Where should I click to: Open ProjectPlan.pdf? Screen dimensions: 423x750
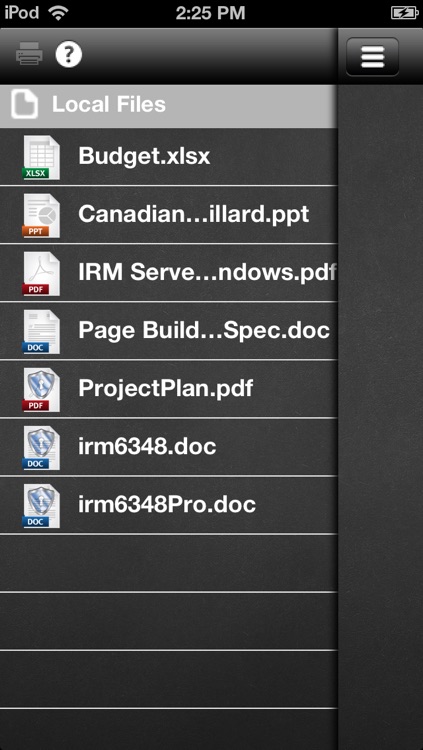[x=168, y=389]
